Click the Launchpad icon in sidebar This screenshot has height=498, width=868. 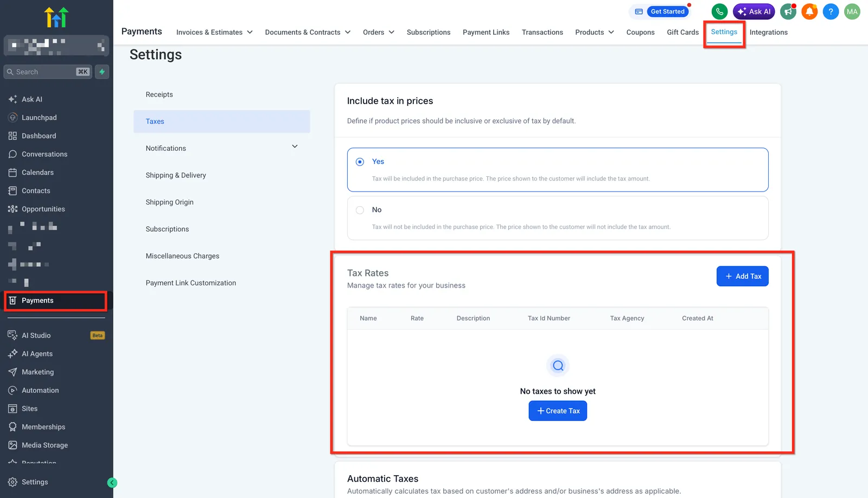tap(12, 118)
